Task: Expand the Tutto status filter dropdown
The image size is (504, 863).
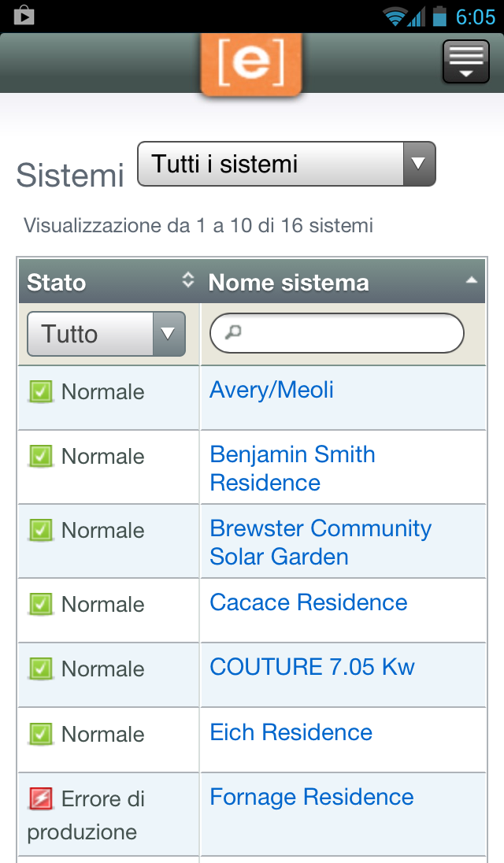Action: point(106,334)
